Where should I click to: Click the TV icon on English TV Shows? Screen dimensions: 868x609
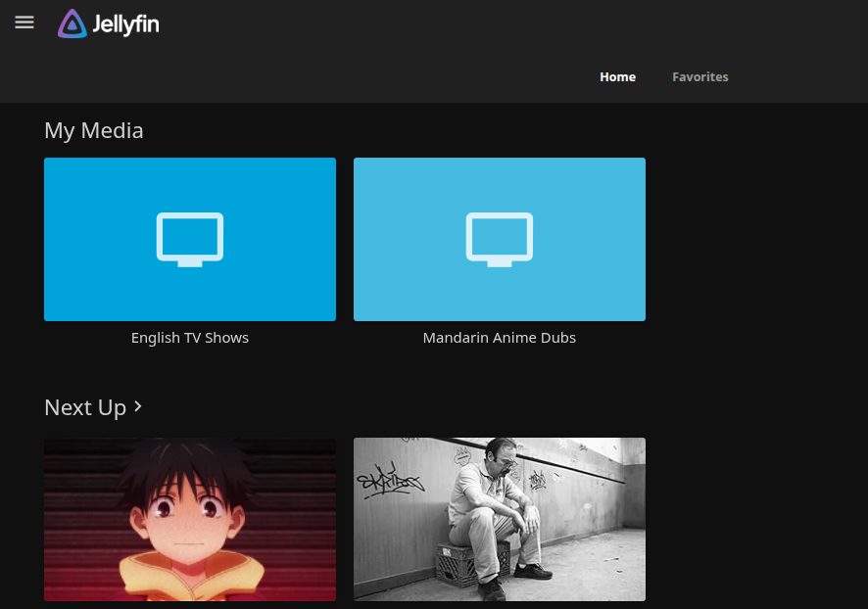coord(190,239)
